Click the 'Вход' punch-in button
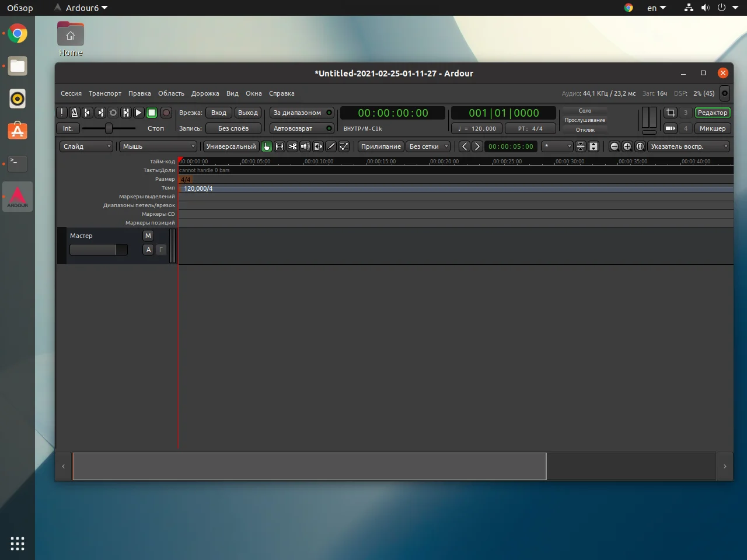Screen dimensions: 747x560 219,113
